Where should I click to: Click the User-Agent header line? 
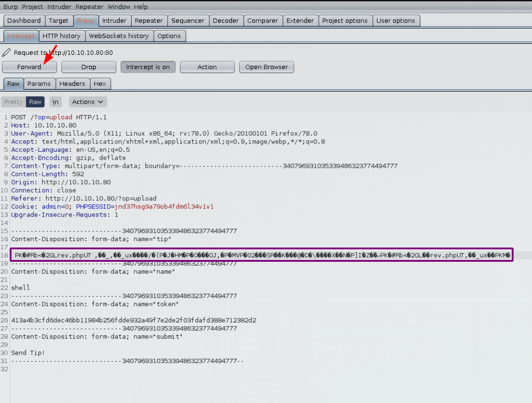click(164, 134)
